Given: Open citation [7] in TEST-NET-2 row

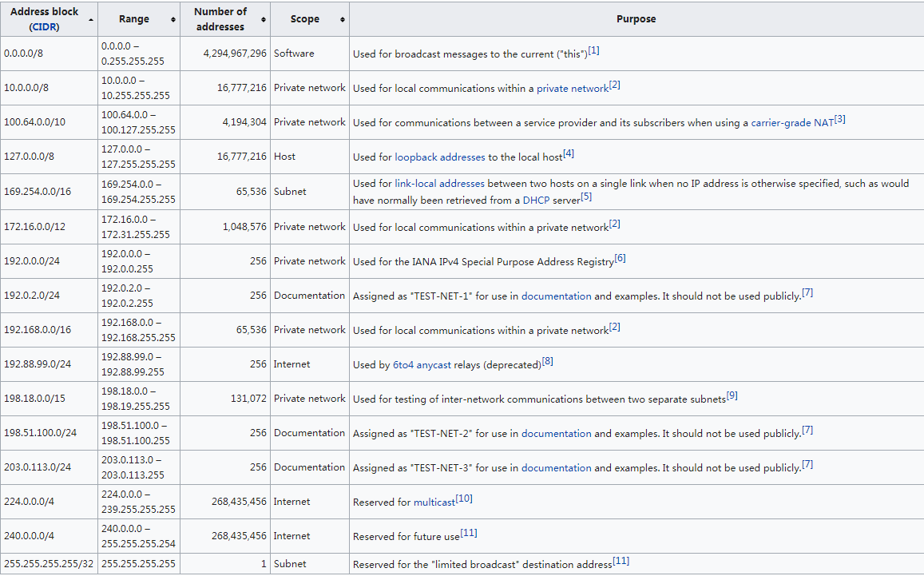Looking at the screenshot, I should pyautogui.click(x=807, y=430).
